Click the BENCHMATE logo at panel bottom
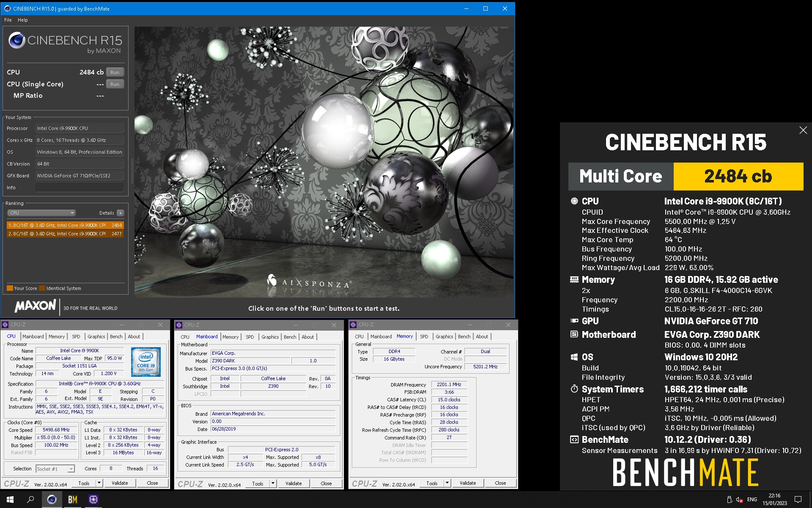The image size is (812, 508). pyautogui.click(x=686, y=472)
